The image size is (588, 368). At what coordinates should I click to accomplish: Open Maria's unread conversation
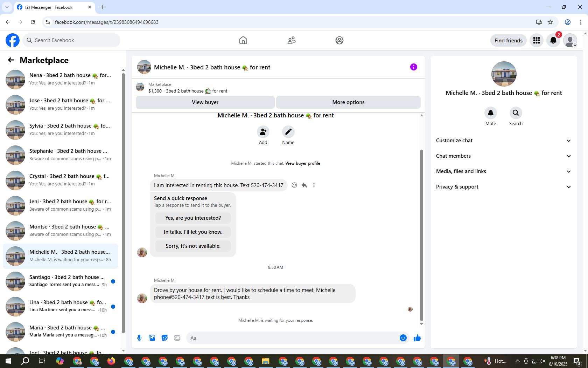click(x=60, y=332)
